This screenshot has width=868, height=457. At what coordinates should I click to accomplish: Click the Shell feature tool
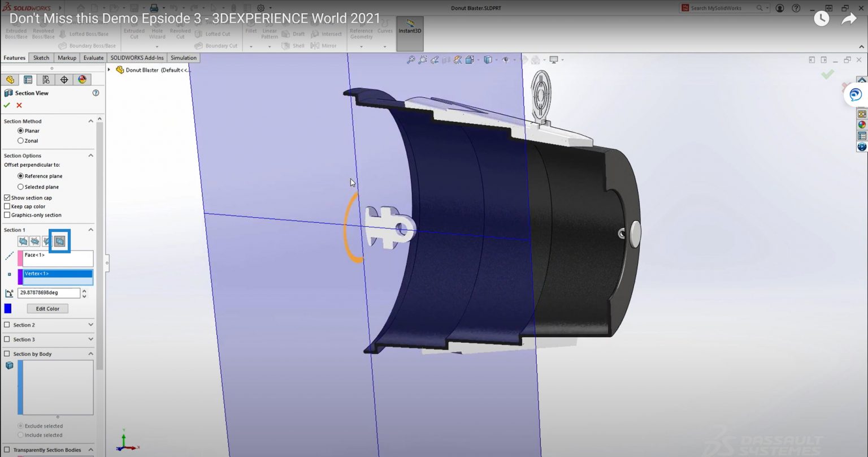pos(294,46)
